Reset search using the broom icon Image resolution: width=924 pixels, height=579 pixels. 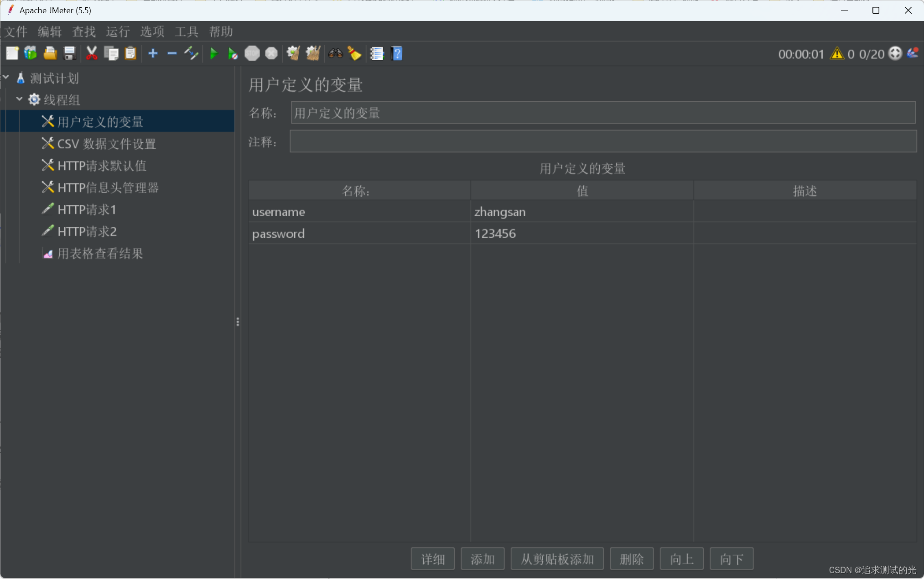pos(354,53)
